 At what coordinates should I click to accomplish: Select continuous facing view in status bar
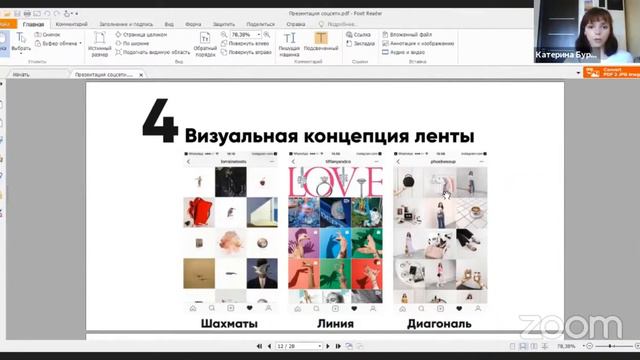pos(545,346)
